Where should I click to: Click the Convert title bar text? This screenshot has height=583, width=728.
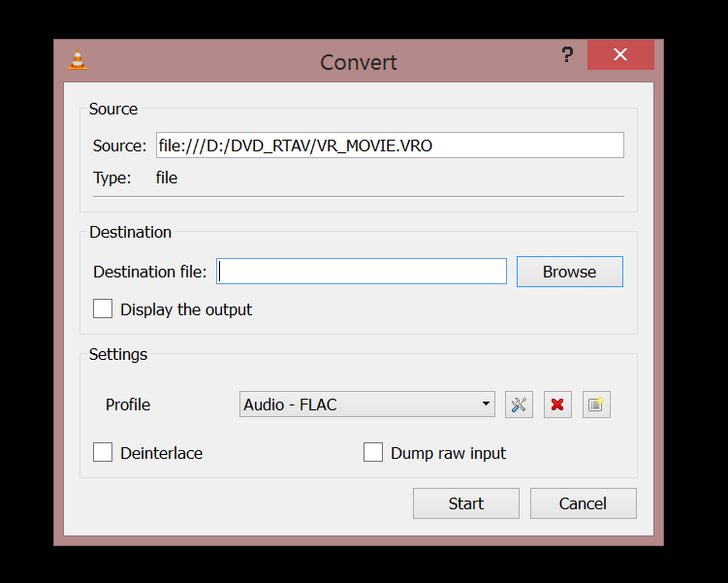(359, 62)
